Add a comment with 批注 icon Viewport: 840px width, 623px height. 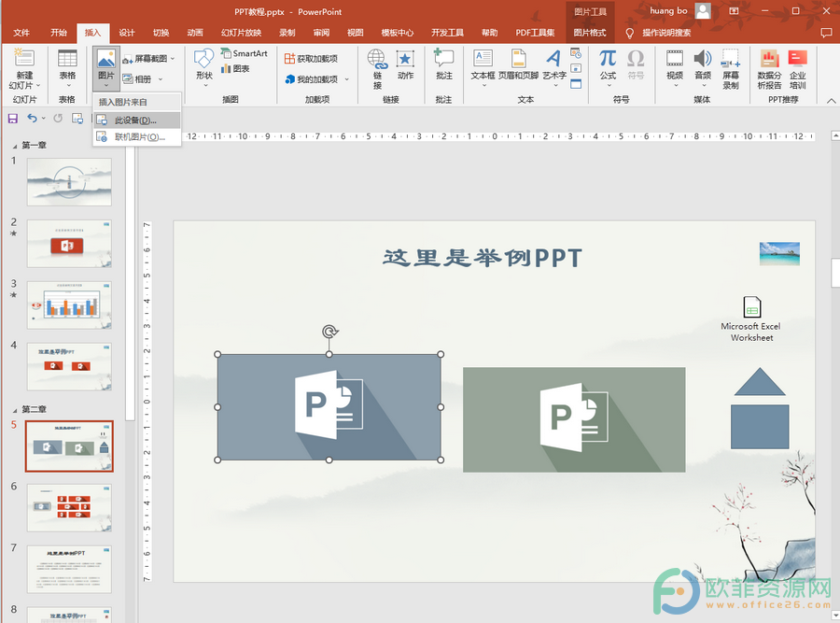pos(443,58)
